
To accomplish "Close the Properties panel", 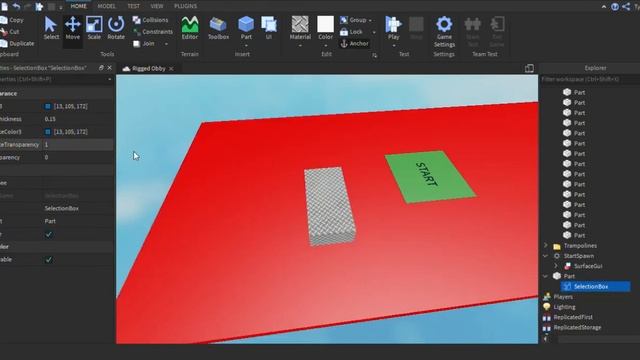I will coord(109,68).
